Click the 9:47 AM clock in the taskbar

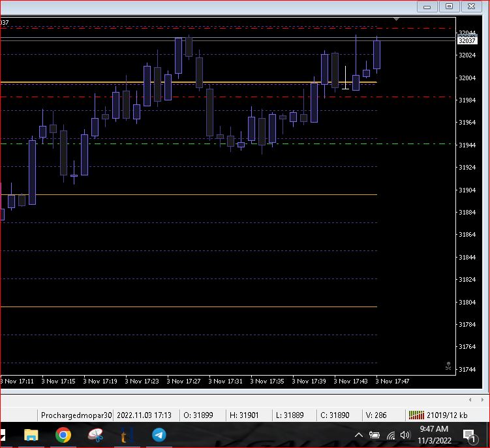(434, 434)
